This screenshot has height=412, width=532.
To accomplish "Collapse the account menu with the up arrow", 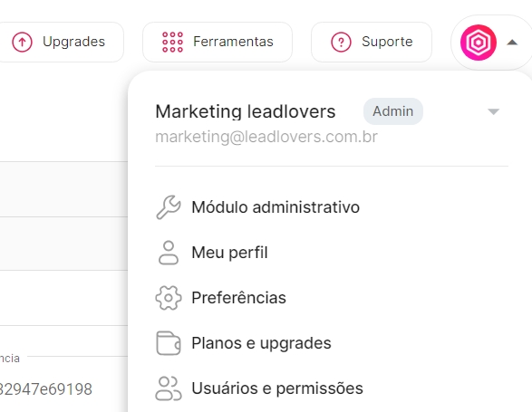I will point(512,43).
